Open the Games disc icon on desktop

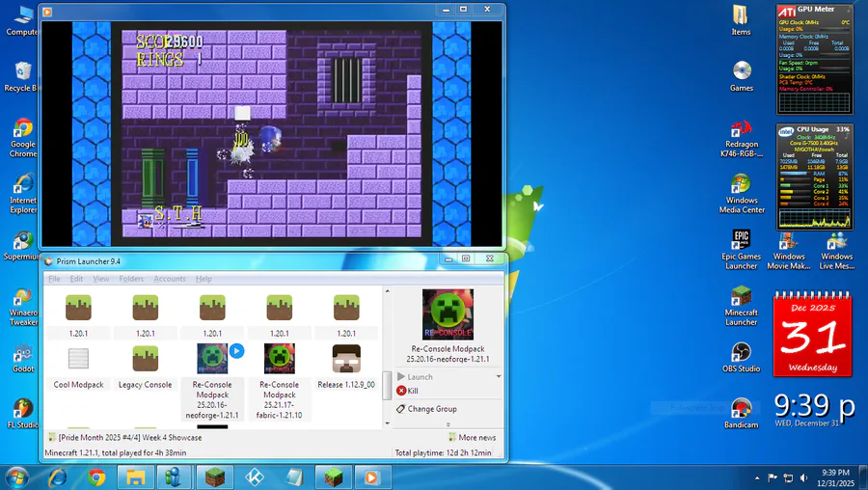[x=742, y=76]
